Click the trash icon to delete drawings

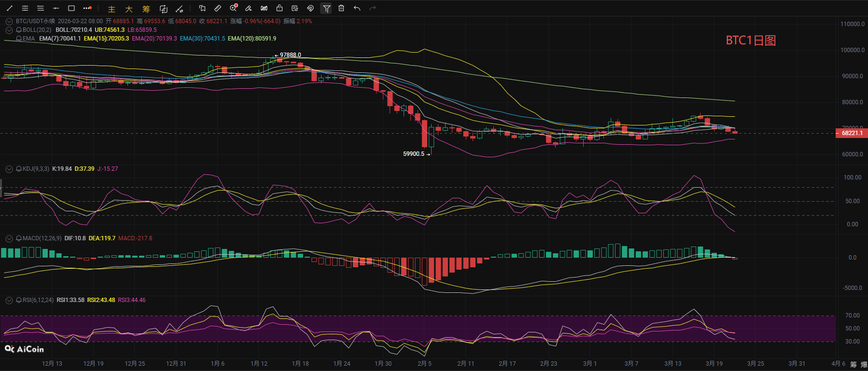341,8
